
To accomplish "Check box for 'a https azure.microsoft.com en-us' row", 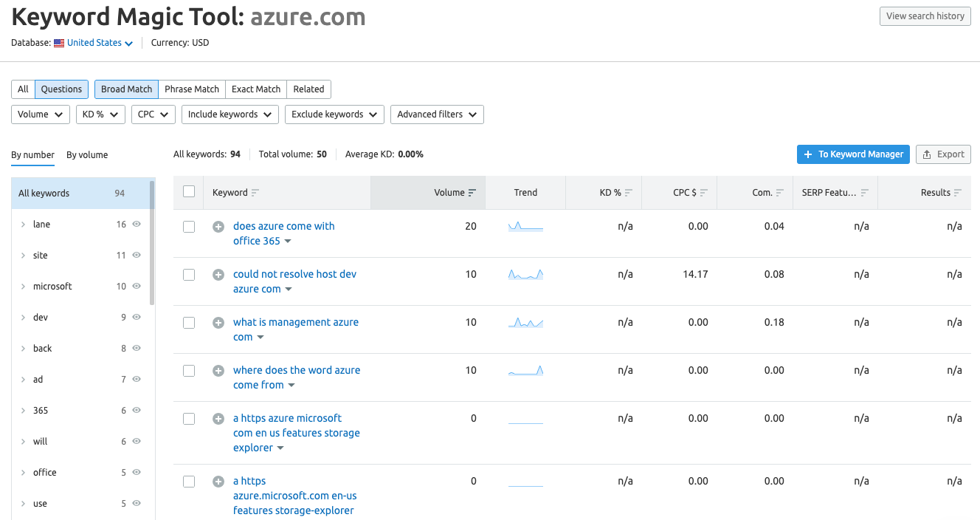I will coord(189,482).
